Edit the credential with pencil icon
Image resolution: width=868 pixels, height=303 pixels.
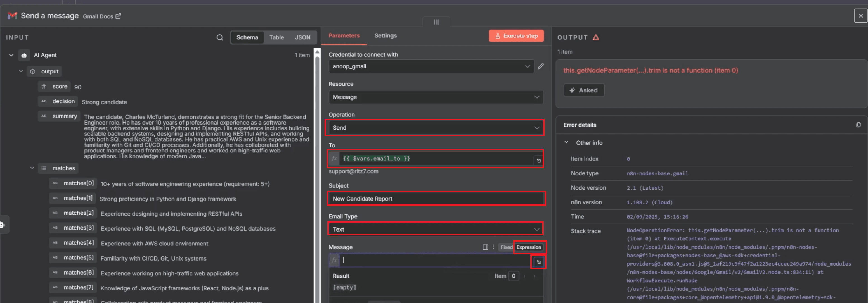coord(540,66)
